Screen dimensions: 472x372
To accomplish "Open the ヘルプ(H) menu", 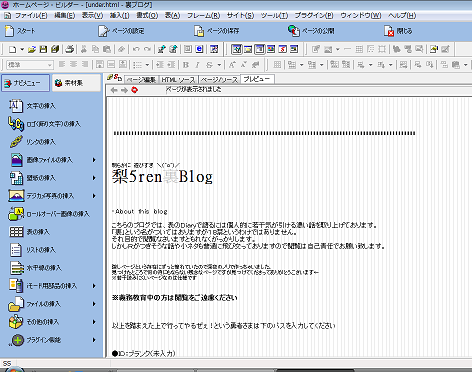I will click(x=402, y=16).
